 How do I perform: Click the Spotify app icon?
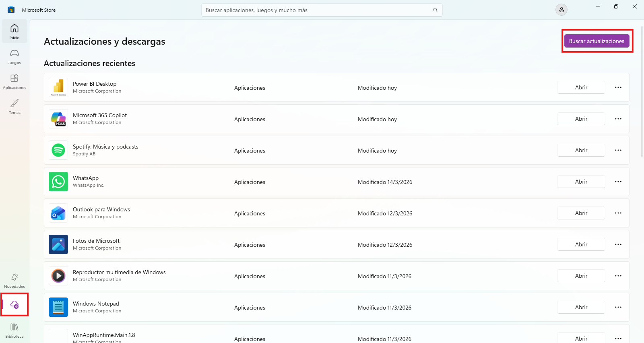click(58, 150)
